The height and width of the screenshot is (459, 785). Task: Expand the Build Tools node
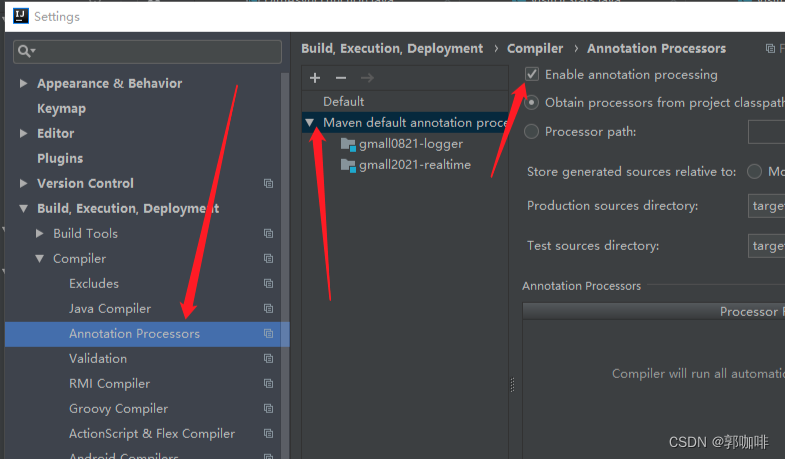(40, 233)
